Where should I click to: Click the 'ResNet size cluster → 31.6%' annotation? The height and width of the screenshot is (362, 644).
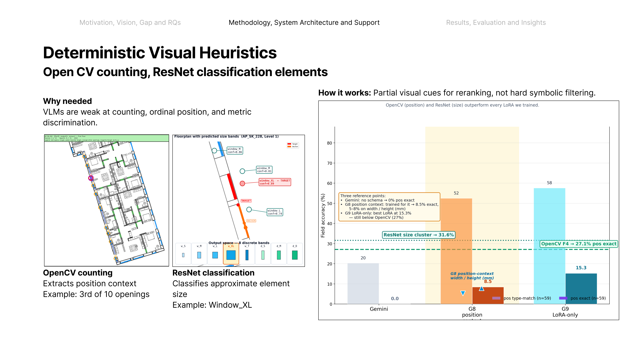418,235
